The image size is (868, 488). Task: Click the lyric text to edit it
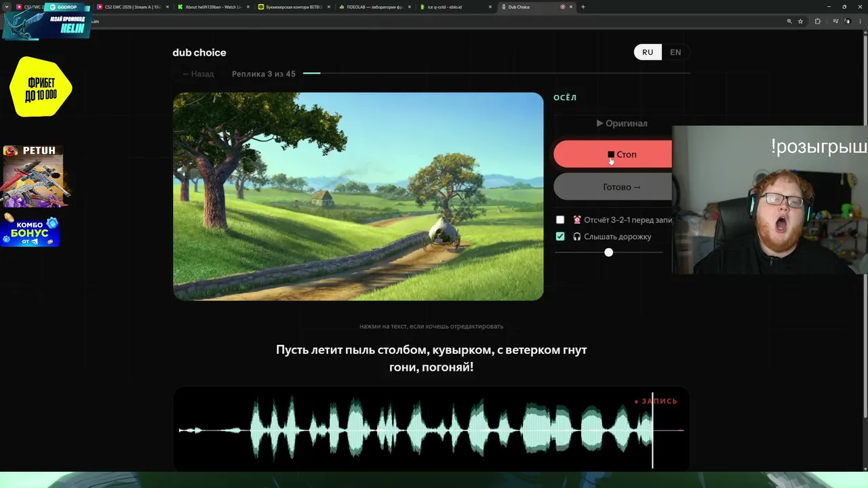coord(431,359)
